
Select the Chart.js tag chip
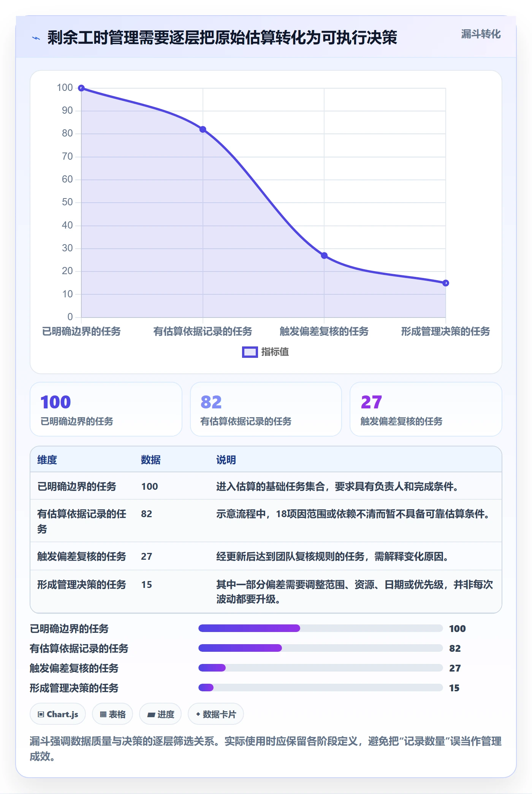(58, 714)
